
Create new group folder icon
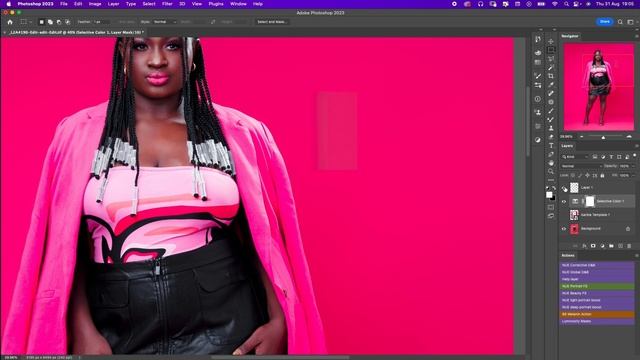point(611,246)
